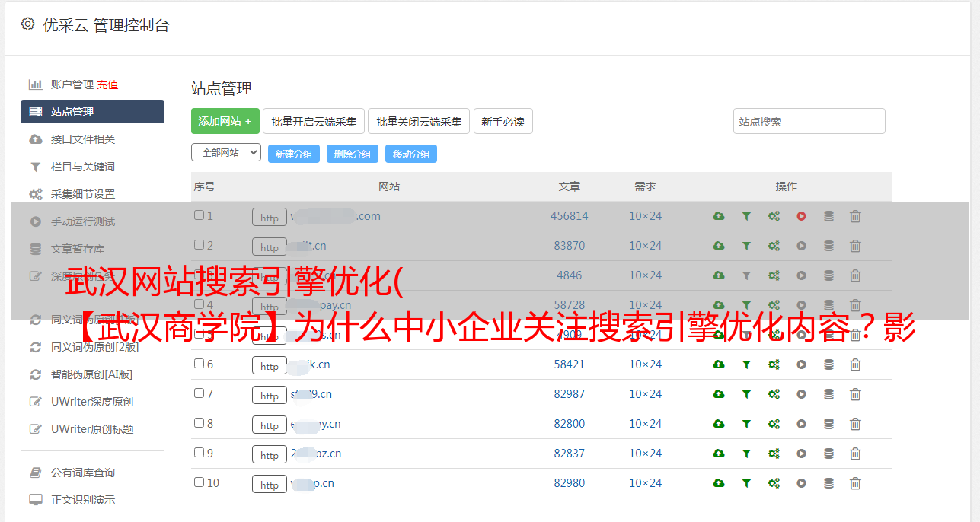980x522 pixels.
Task: Tick checkbox for row 1
Action: 199,215
